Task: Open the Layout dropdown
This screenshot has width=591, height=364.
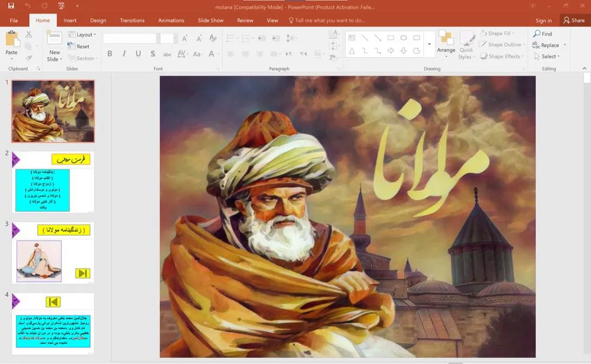Action: coord(82,34)
